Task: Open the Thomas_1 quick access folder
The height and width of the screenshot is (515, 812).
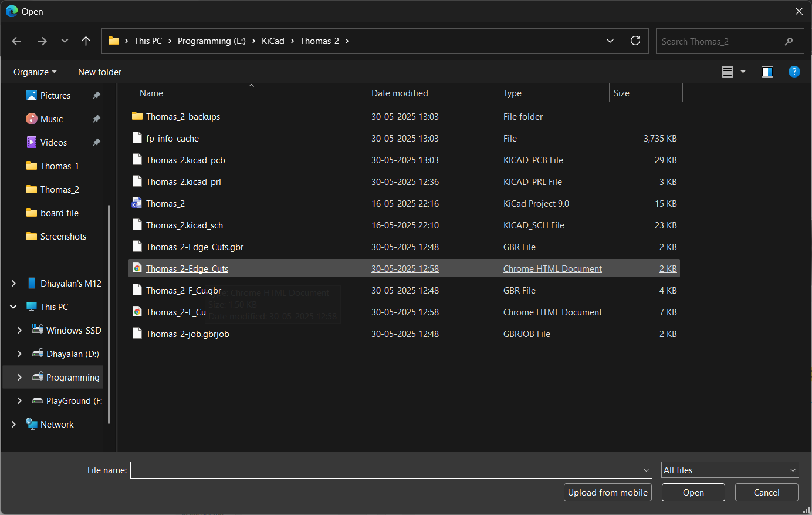Action: click(59, 166)
